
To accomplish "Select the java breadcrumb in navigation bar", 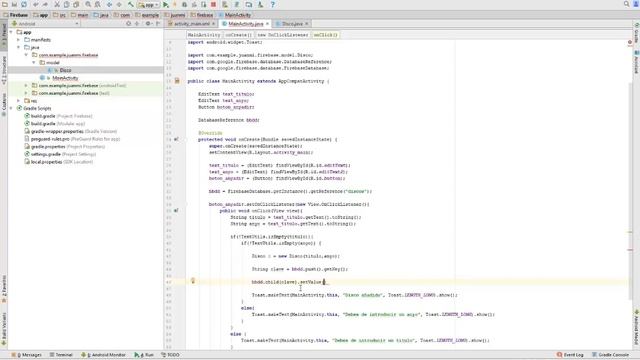I will click(x=101, y=15).
